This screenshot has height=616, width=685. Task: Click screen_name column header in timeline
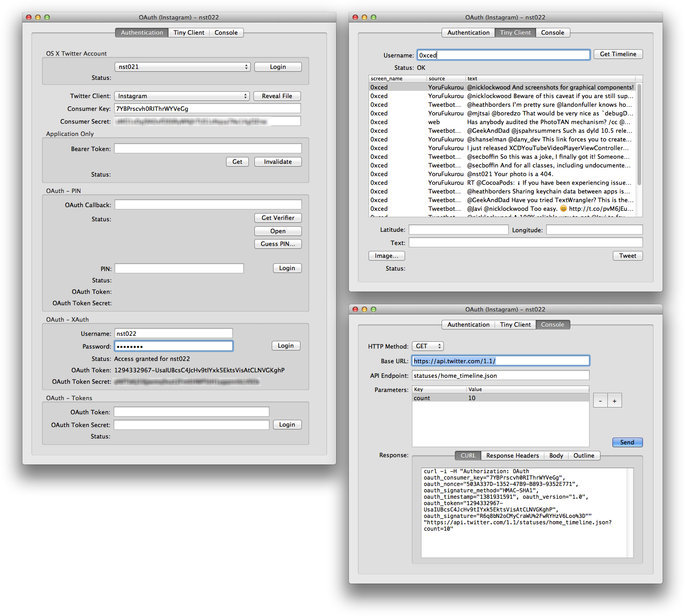[x=397, y=78]
